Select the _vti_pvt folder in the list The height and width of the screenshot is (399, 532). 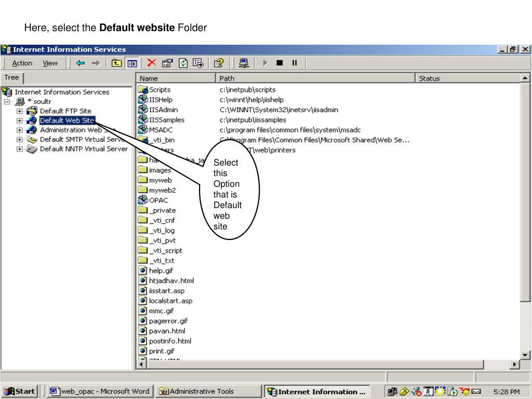tap(163, 241)
